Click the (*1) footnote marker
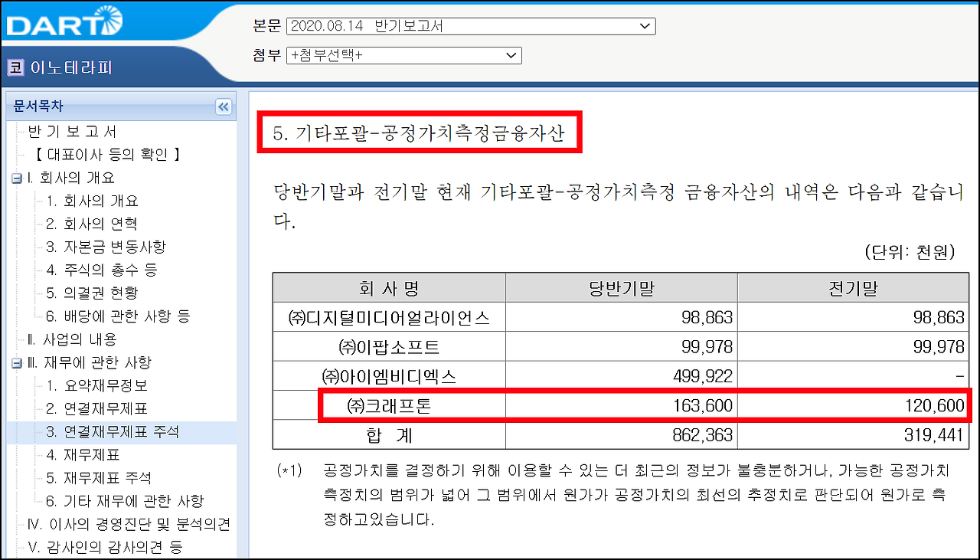This screenshot has width=980, height=560. [x=290, y=470]
